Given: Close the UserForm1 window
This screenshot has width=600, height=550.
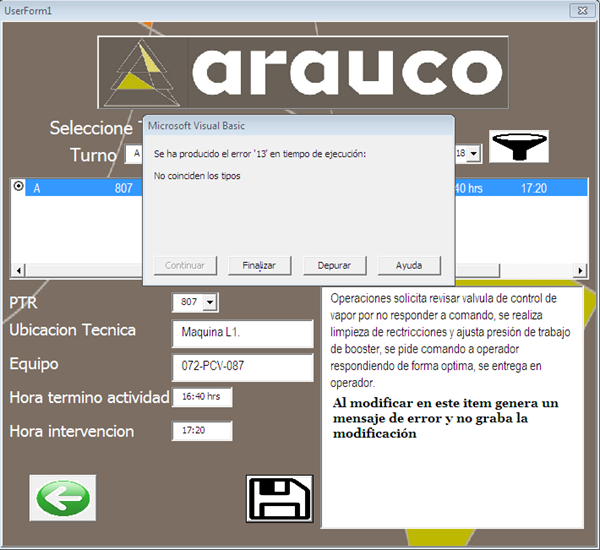Looking at the screenshot, I should click(582, 11).
